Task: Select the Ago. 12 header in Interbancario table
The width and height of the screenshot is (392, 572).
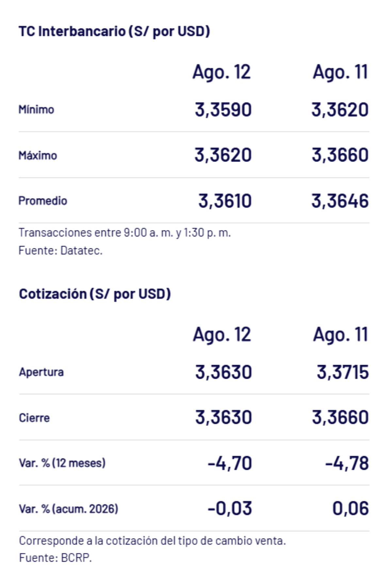Action: coord(221,72)
